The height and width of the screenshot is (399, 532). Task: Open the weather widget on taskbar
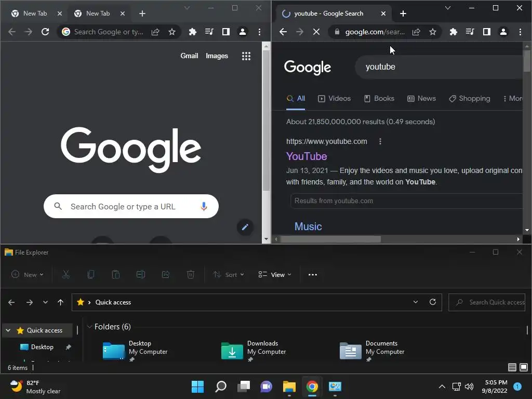coord(35,387)
